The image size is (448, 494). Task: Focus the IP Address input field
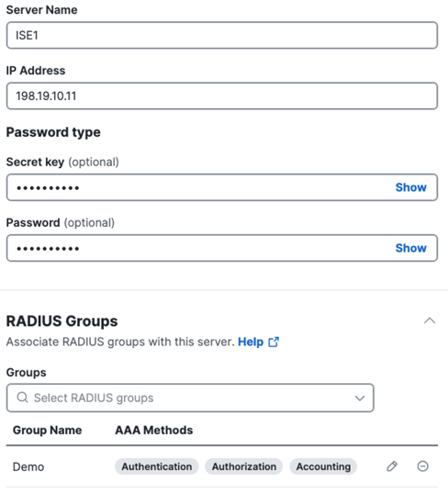pyautogui.click(x=222, y=96)
